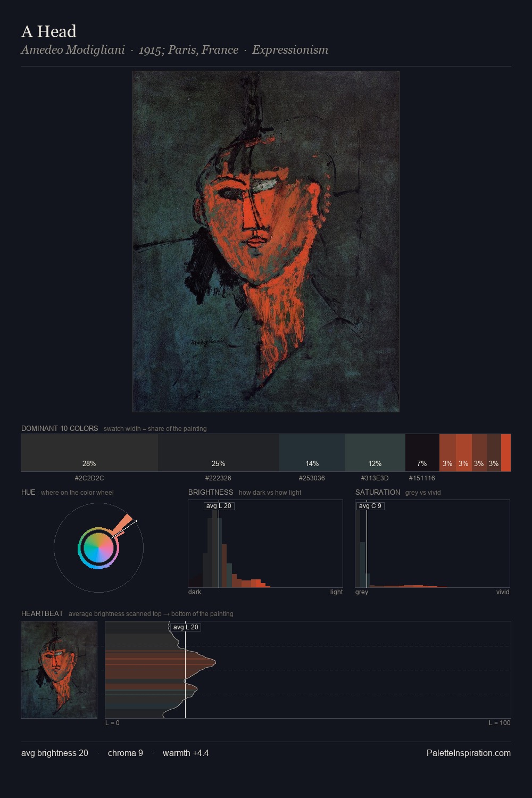
Task: Click the 'L = 100' axis label
Action: pos(500,723)
